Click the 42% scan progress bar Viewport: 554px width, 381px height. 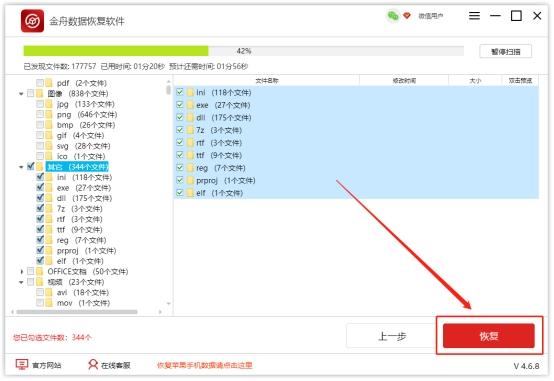[244, 51]
